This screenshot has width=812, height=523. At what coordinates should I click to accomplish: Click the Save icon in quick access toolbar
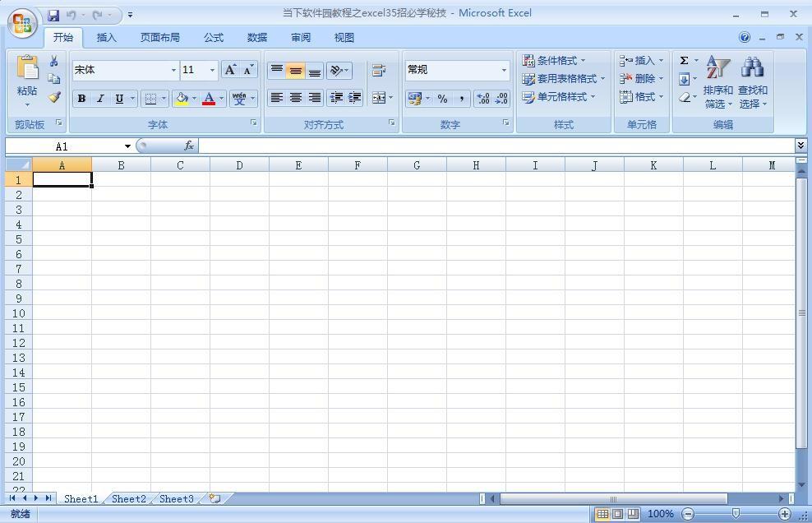tap(53, 15)
